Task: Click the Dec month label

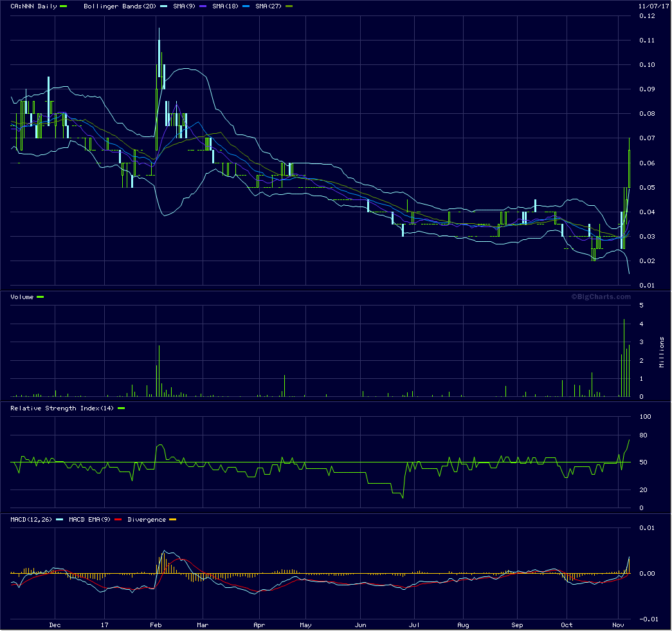Action: pyautogui.click(x=55, y=625)
